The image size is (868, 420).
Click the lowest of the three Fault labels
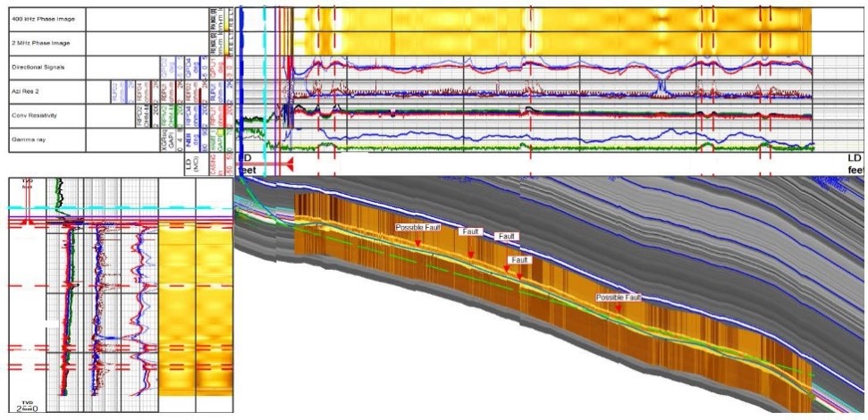pyautogui.click(x=519, y=260)
